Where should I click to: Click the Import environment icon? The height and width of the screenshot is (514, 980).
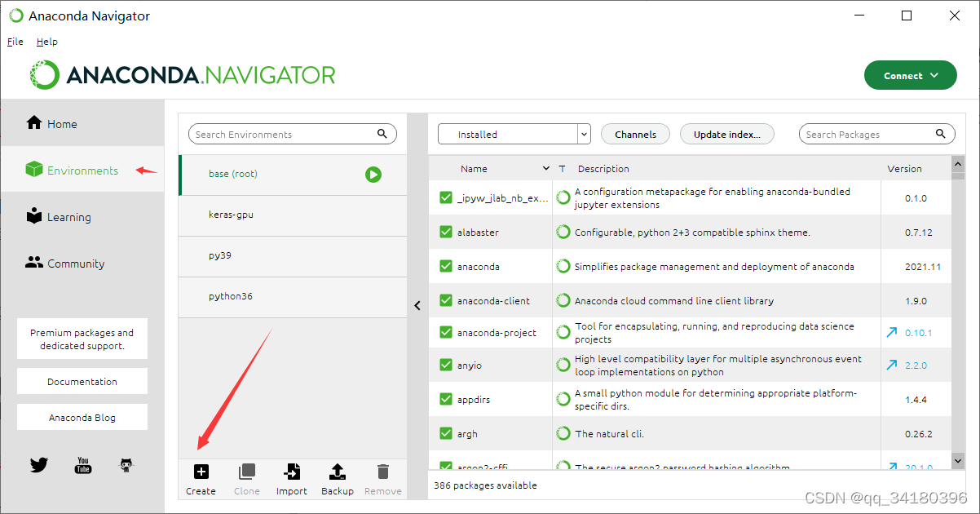pyautogui.click(x=291, y=472)
